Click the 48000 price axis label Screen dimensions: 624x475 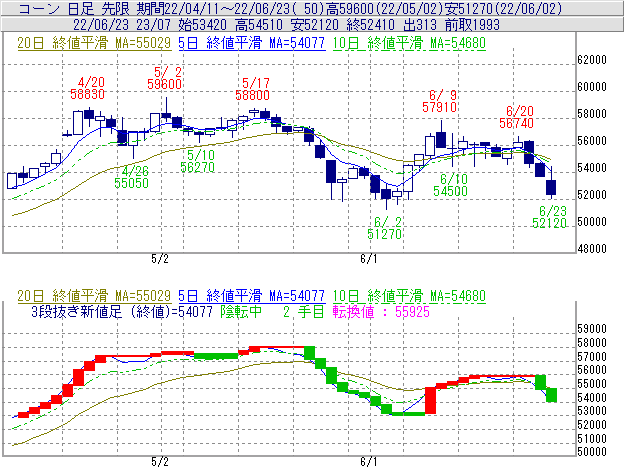click(x=592, y=249)
